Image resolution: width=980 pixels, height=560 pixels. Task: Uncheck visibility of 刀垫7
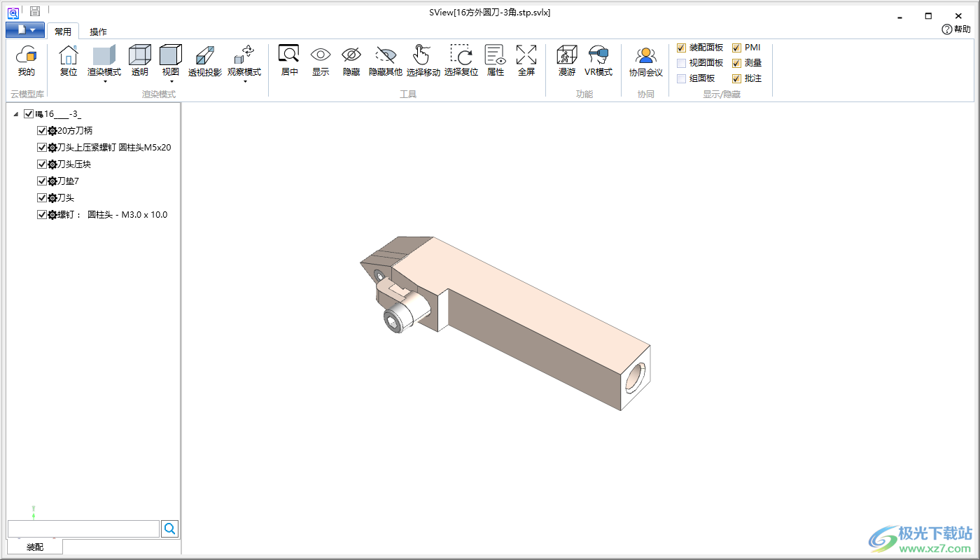(x=42, y=181)
